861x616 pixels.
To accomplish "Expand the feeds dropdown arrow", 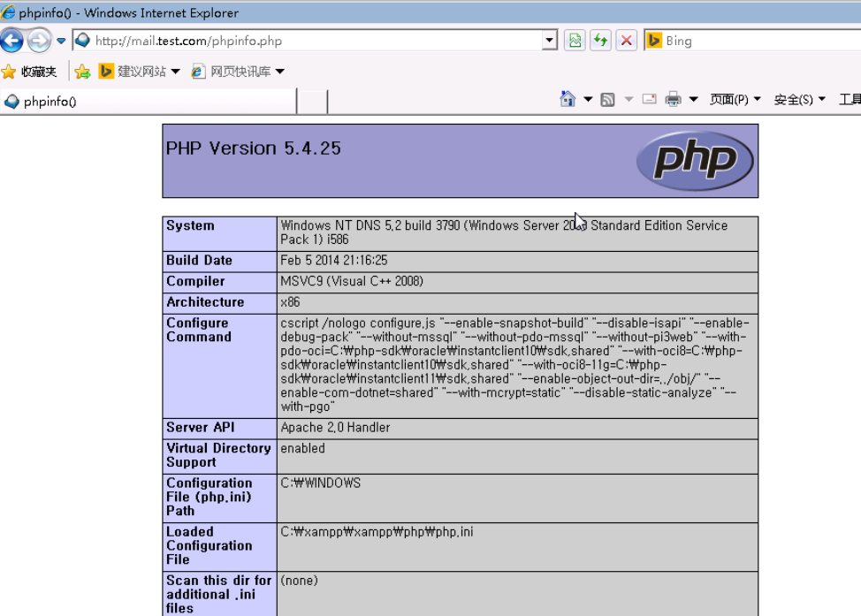I will (629, 99).
